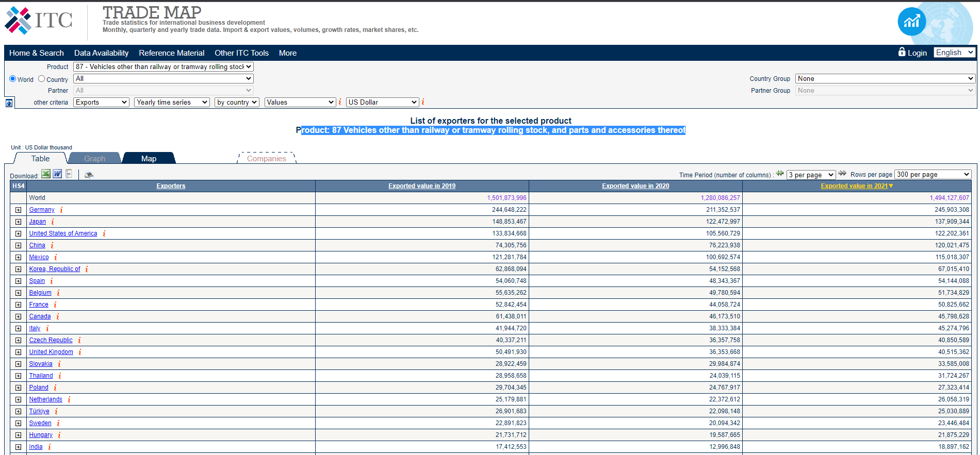Open info icon for Spain
Viewport: 980px width, 455px height.
[x=52, y=281]
